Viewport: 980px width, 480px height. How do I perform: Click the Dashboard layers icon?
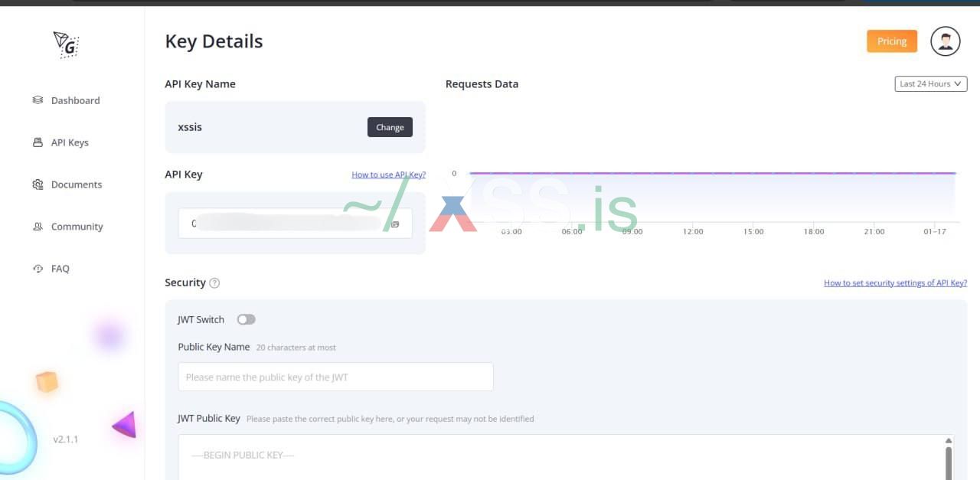pyautogui.click(x=38, y=100)
